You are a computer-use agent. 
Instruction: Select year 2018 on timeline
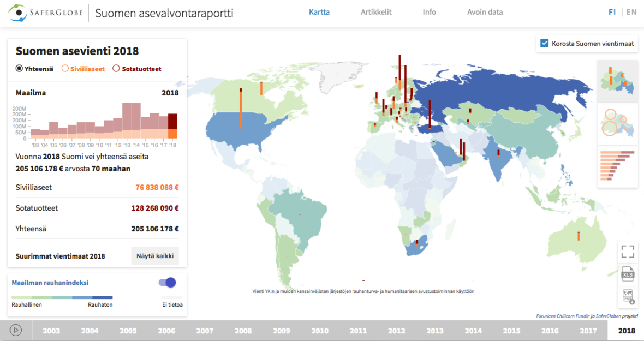pos(627,331)
